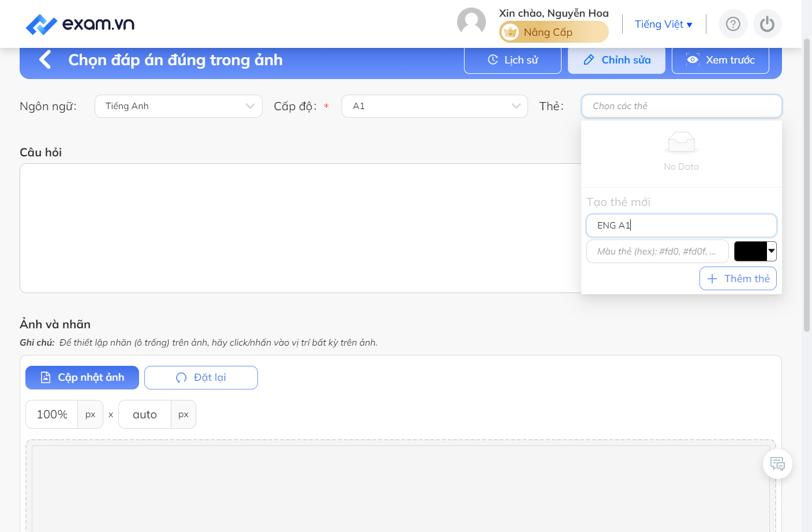Image resolution: width=812 pixels, height=532 pixels.
Task: Click the Nâng Cấp upgrade button
Action: 553,32
